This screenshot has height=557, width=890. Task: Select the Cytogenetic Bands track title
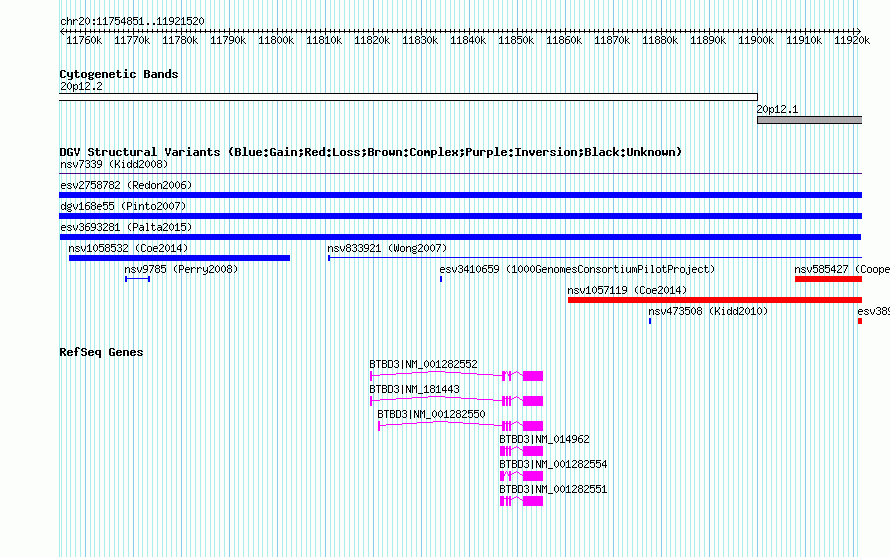coord(119,74)
